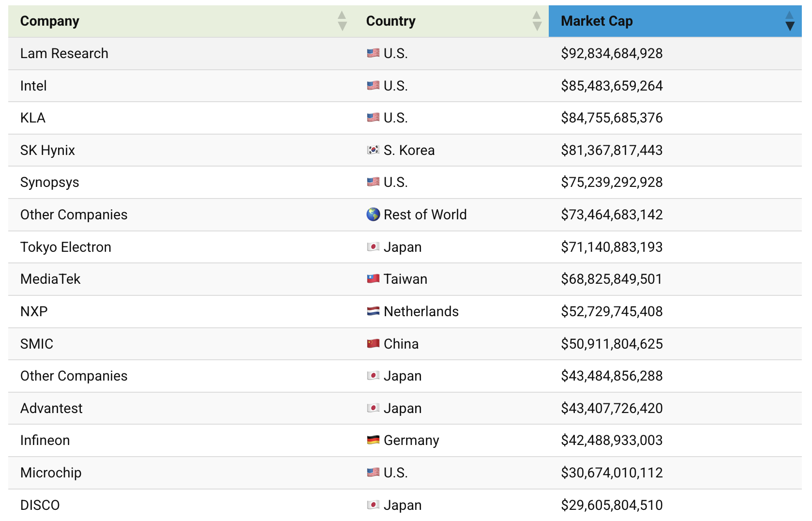Click the China country text
This screenshot has width=812, height=521.
[401, 344]
